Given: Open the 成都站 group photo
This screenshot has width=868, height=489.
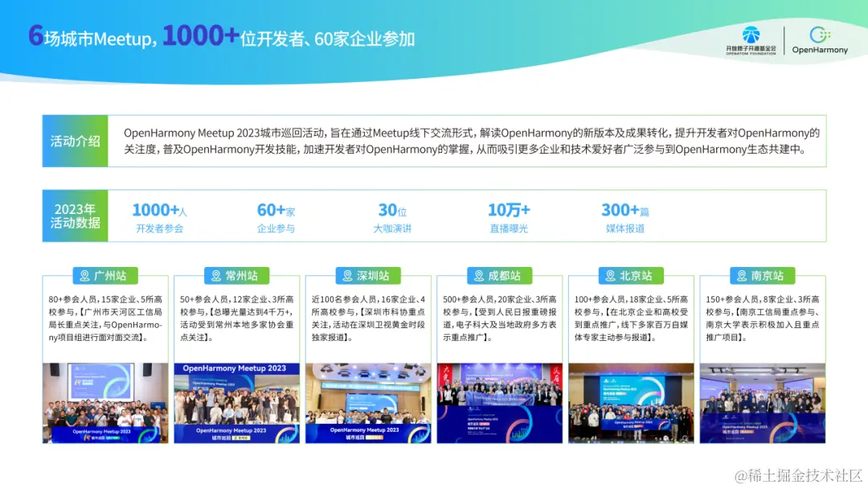Looking at the screenshot, I should coord(500,403).
